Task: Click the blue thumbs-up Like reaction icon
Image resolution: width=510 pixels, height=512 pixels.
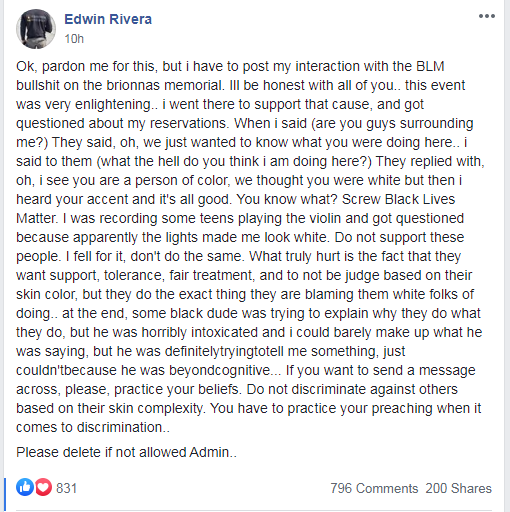Action: point(25,487)
